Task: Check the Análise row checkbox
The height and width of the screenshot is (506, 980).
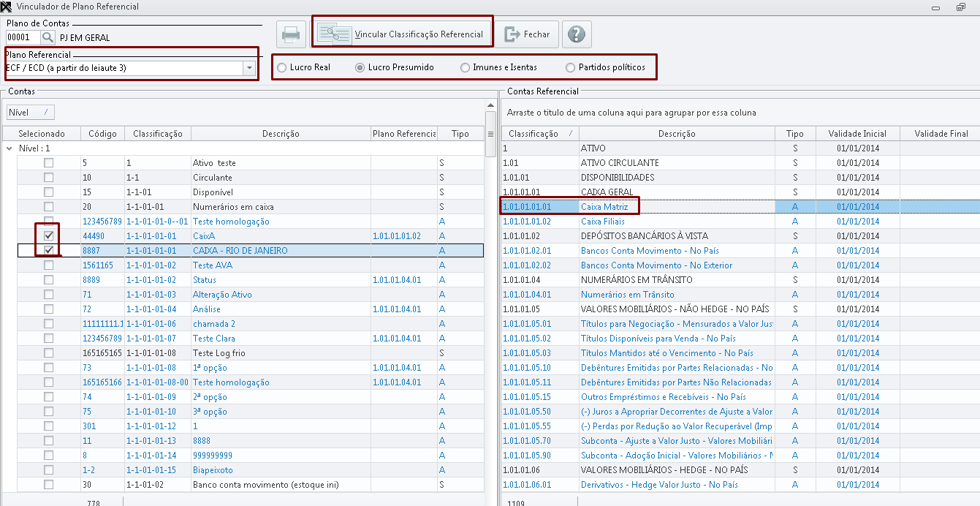Action: point(48,309)
